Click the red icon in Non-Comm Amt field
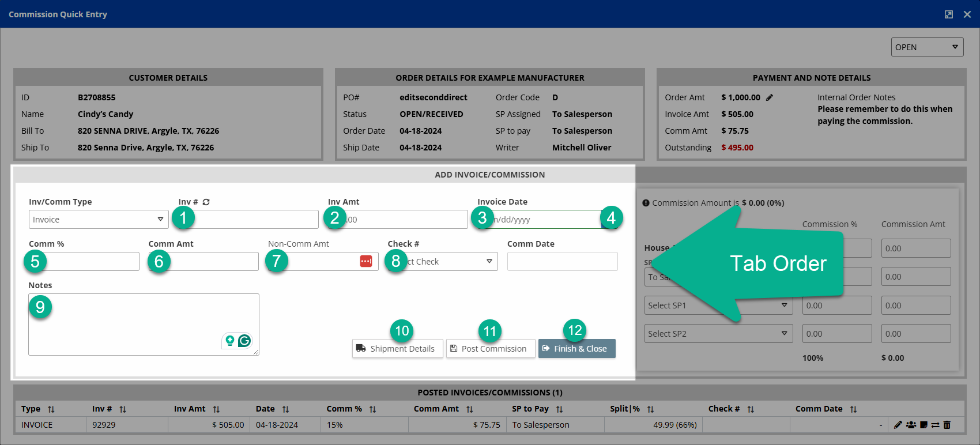 click(366, 262)
